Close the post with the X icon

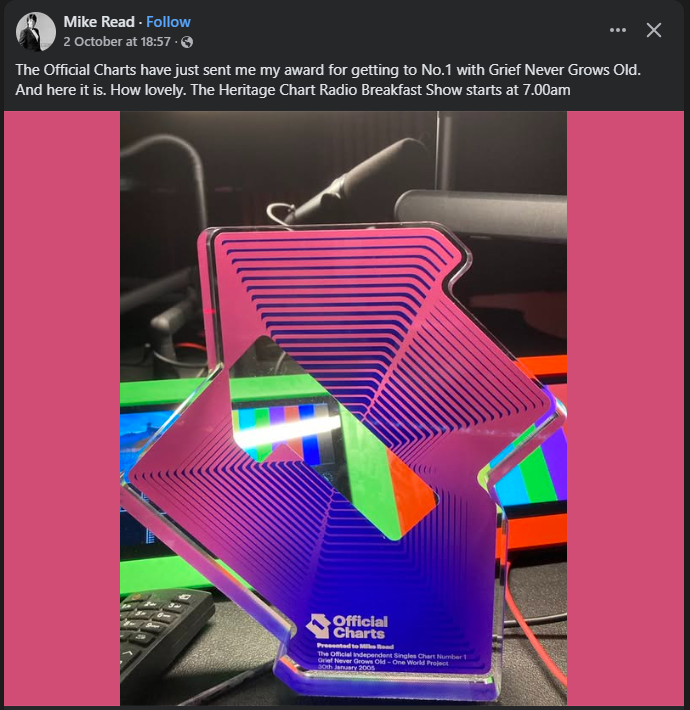(653, 30)
